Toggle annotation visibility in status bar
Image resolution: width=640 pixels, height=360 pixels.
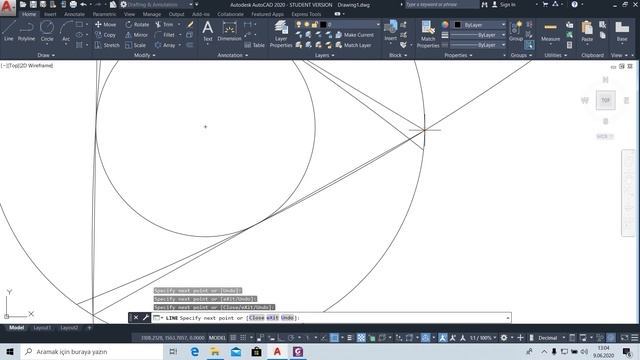pyautogui.click(x=443, y=338)
